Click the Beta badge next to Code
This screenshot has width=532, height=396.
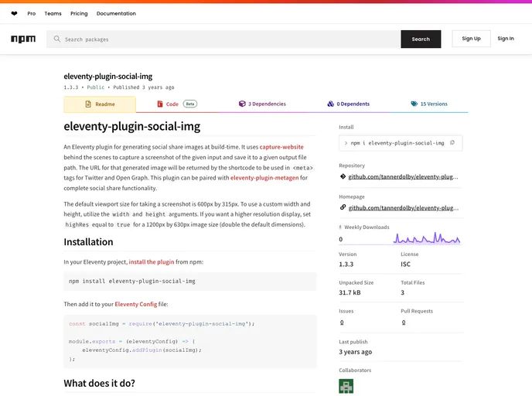point(190,104)
